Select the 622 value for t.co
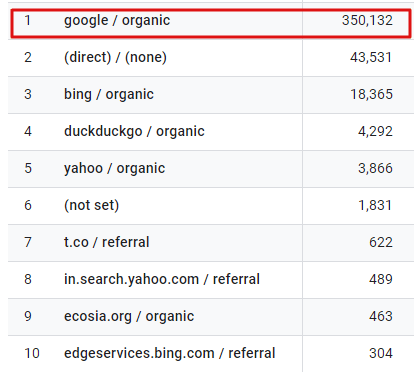The height and width of the screenshot is (389, 414). pyautogui.click(x=381, y=242)
